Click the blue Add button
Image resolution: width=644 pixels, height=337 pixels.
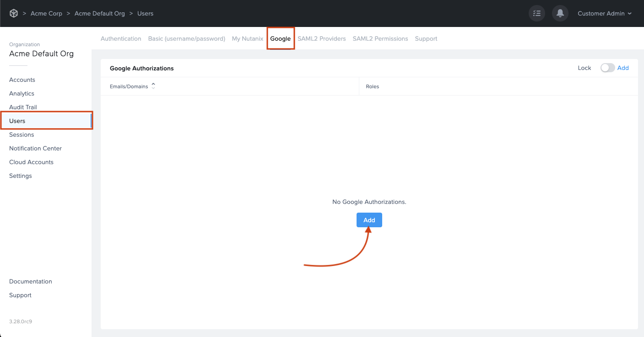(369, 220)
